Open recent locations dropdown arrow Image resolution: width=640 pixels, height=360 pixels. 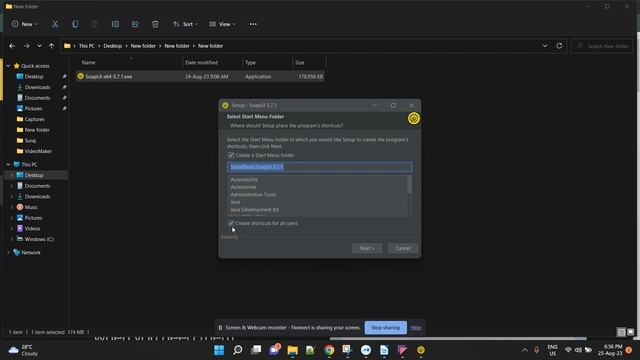[x=39, y=46]
